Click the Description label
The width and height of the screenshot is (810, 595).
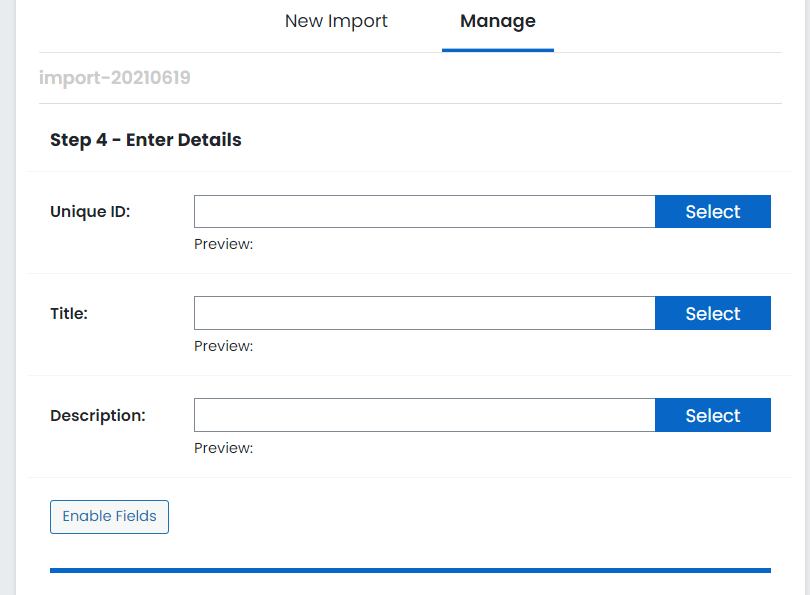click(98, 415)
